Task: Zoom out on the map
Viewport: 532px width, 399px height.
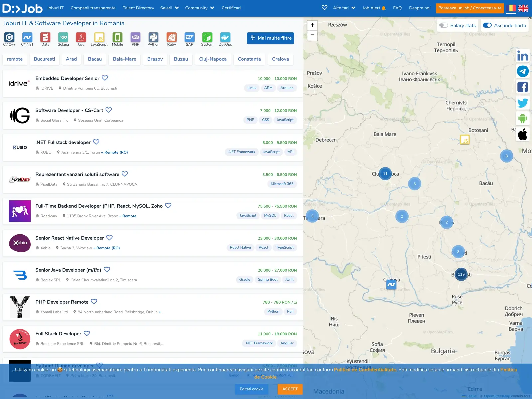Action: [x=312, y=35]
